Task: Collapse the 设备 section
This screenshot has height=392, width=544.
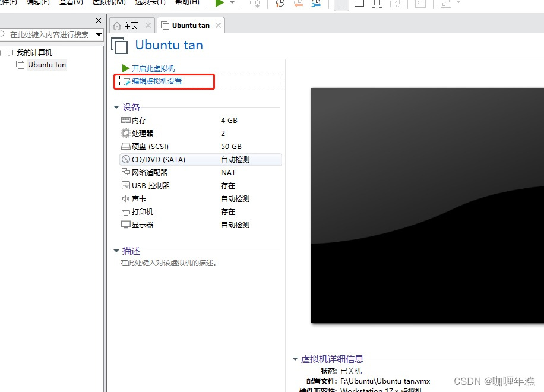Action: [116, 107]
